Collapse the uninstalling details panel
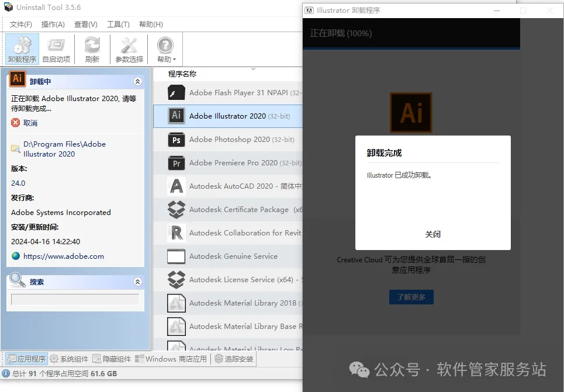The width and height of the screenshot is (564, 392). pos(137,81)
